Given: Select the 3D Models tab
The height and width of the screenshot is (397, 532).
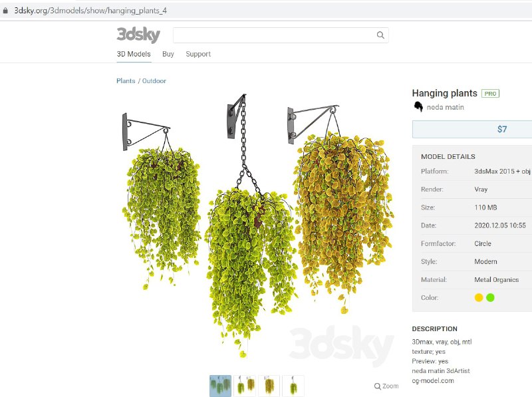Looking at the screenshot, I should click(x=134, y=54).
